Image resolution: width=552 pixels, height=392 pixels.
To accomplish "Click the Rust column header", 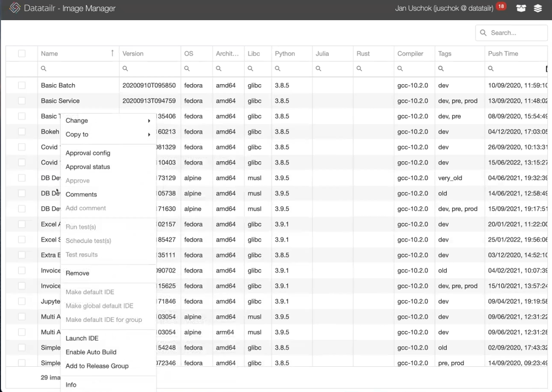I will [x=374, y=53].
